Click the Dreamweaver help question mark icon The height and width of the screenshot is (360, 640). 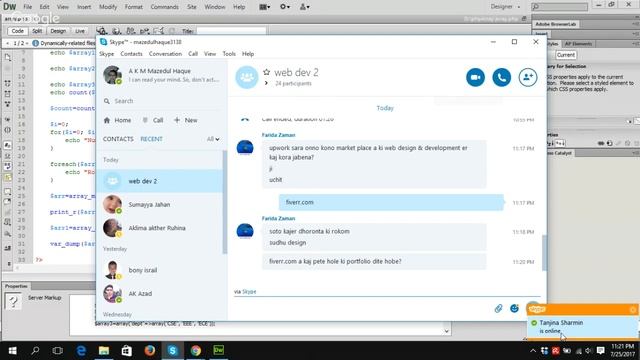point(13,302)
